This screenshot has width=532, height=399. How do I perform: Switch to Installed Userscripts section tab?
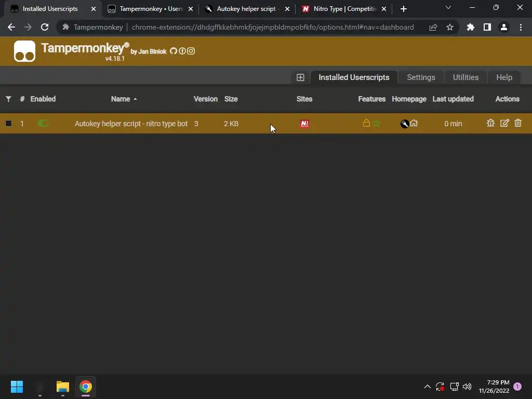pyautogui.click(x=354, y=77)
